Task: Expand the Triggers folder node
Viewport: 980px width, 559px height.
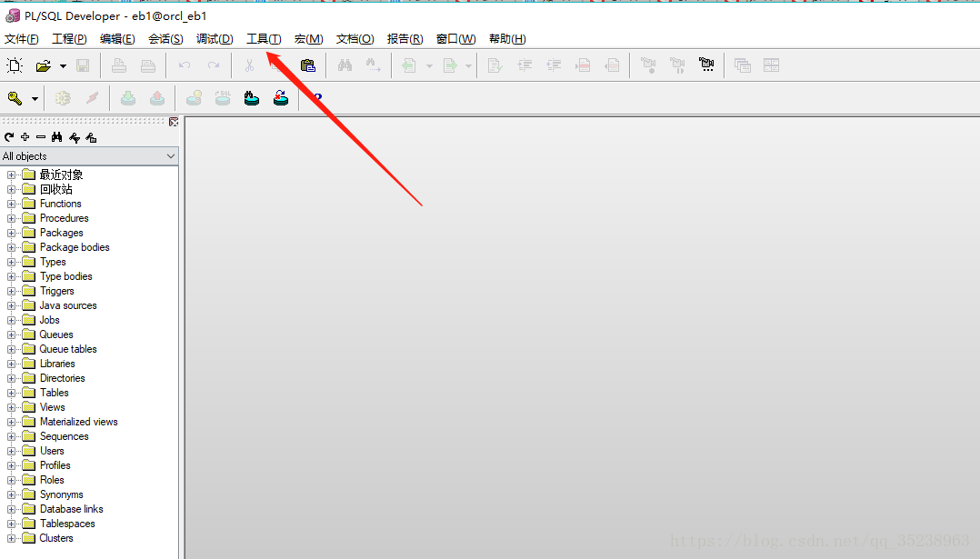Action: pos(11,291)
